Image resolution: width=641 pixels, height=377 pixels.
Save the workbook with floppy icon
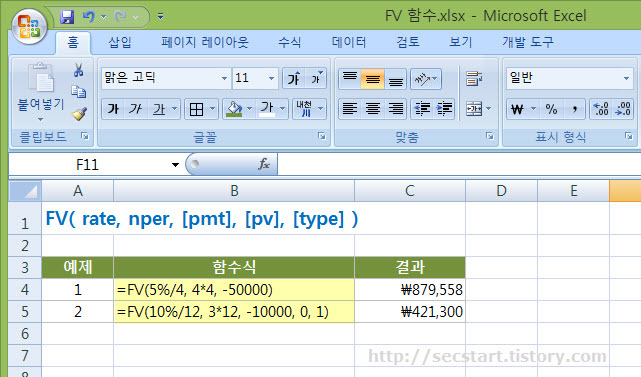pos(67,17)
